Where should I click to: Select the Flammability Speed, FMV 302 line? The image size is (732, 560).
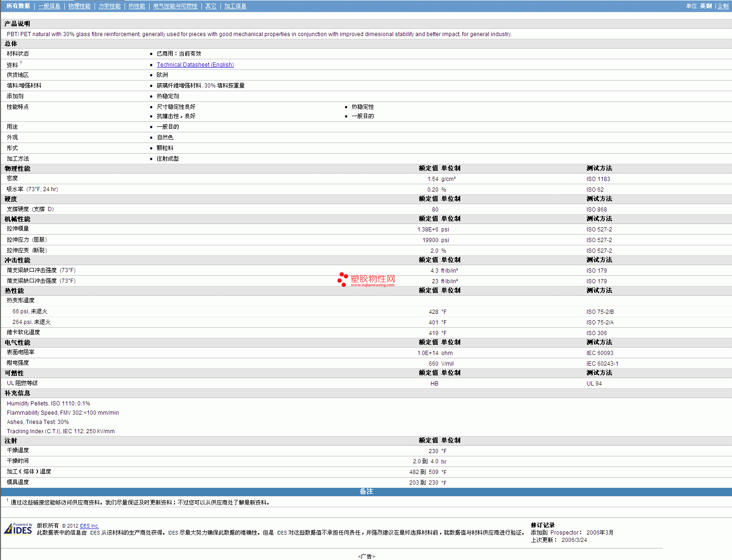point(63,413)
